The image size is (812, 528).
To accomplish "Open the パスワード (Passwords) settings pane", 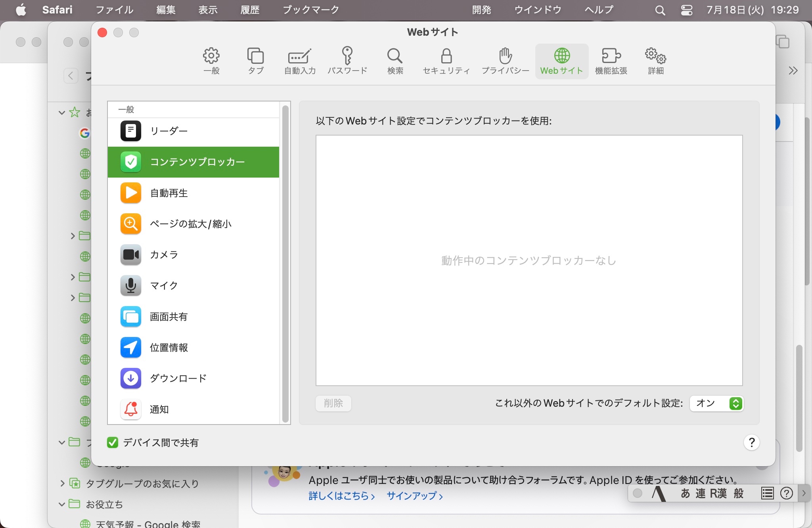I will click(347, 61).
